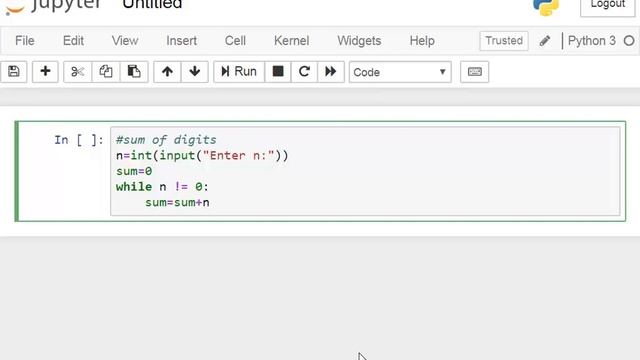The image size is (640, 360).
Task: Click the Python logo icon
Action: point(546,7)
